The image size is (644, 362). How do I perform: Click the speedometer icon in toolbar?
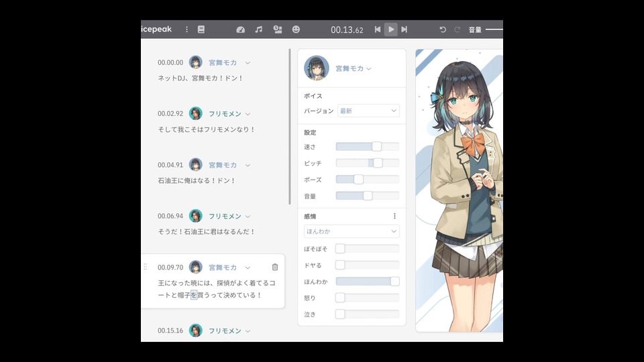[241, 29]
